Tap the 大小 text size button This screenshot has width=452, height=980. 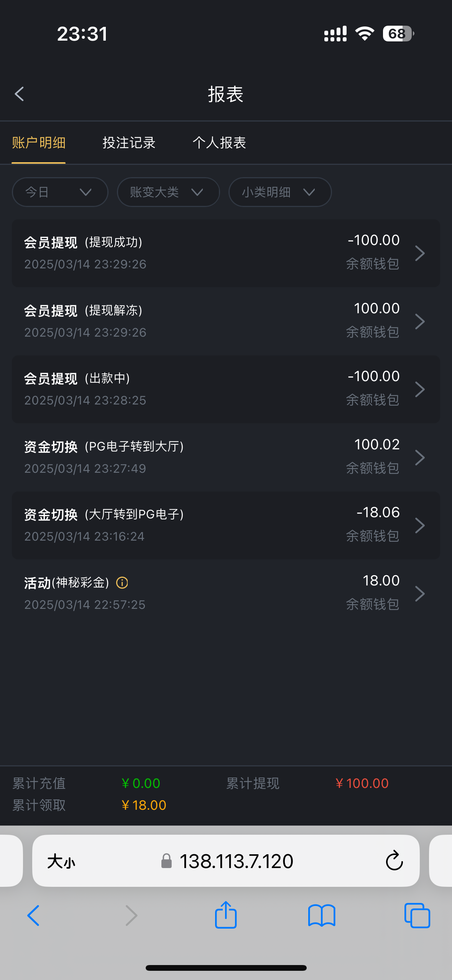click(x=61, y=862)
